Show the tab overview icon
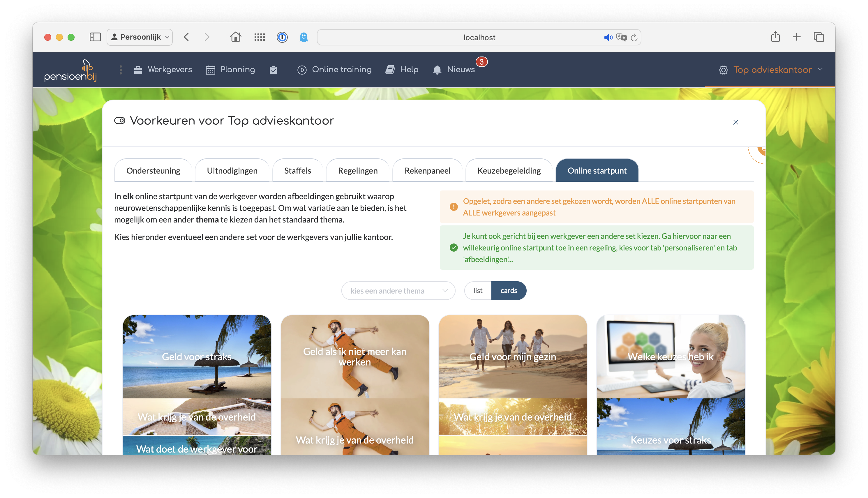The image size is (868, 498). click(x=819, y=37)
